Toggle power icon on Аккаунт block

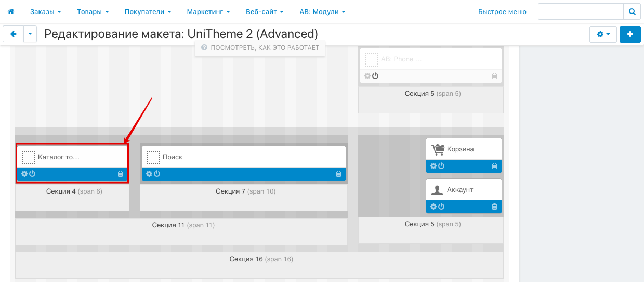(x=441, y=207)
